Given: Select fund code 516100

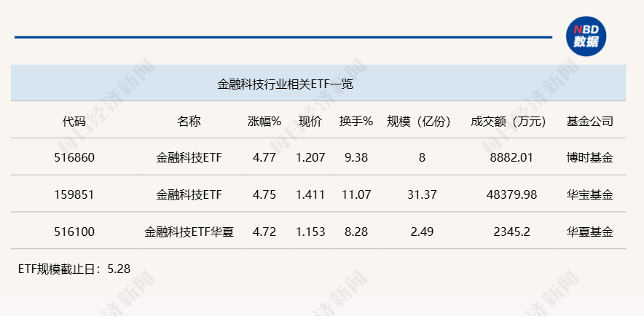Looking at the screenshot, I should (74, 232).
